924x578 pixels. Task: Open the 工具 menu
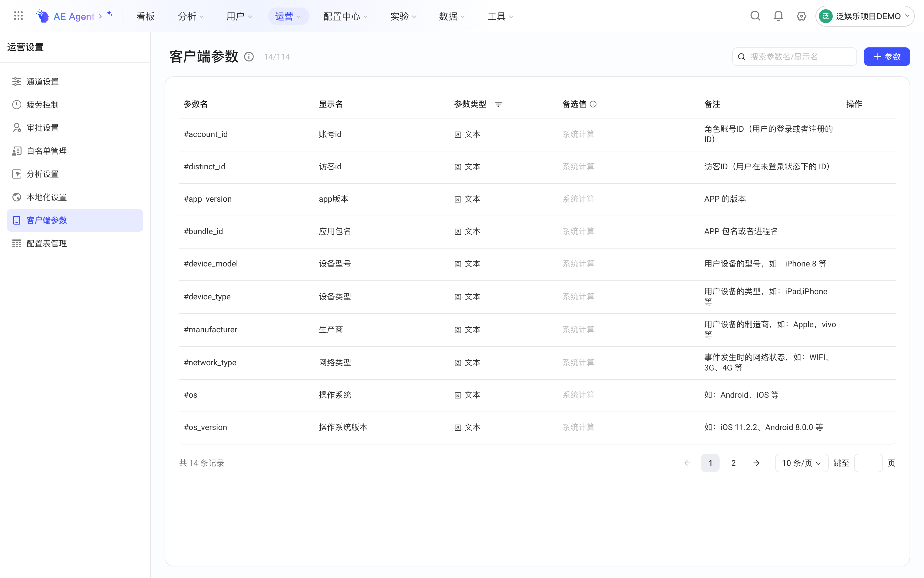coord(501,16)
